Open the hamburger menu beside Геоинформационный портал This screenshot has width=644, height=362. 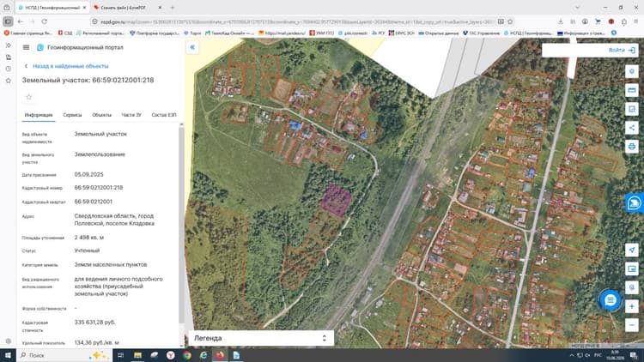point(26,48)
